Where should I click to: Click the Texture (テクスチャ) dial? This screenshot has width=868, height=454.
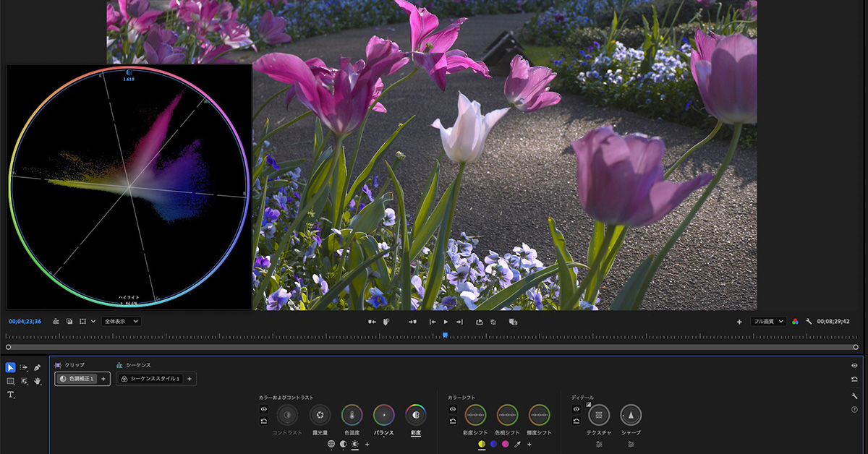(x=599, y=415)
